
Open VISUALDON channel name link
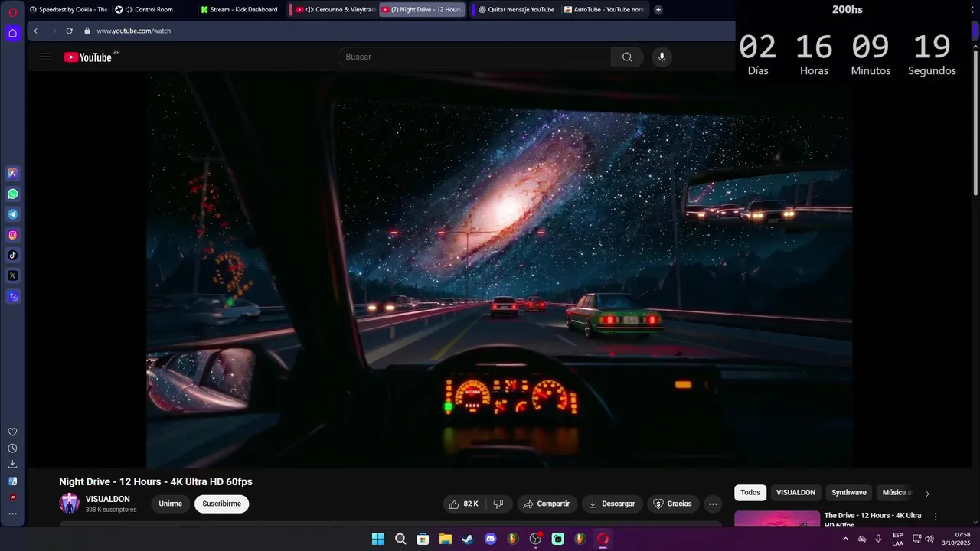click(108, 499)
